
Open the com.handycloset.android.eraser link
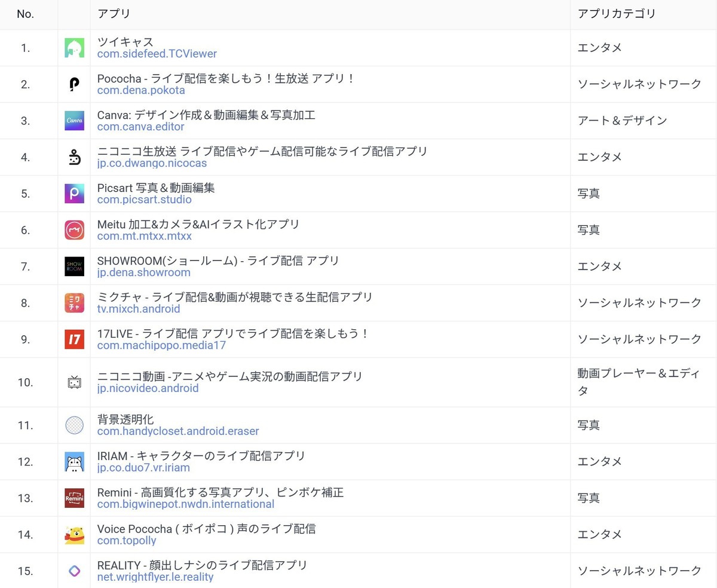coord(178,431)
